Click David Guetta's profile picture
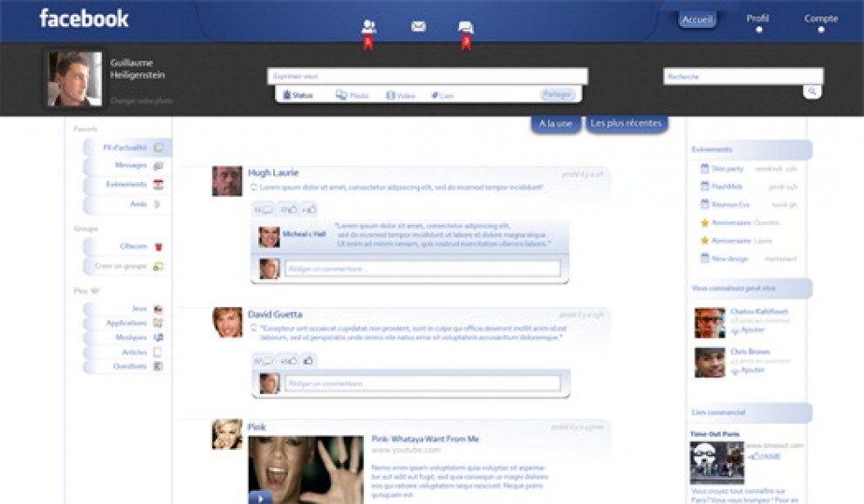864x504 pixels. click(227, 323)
